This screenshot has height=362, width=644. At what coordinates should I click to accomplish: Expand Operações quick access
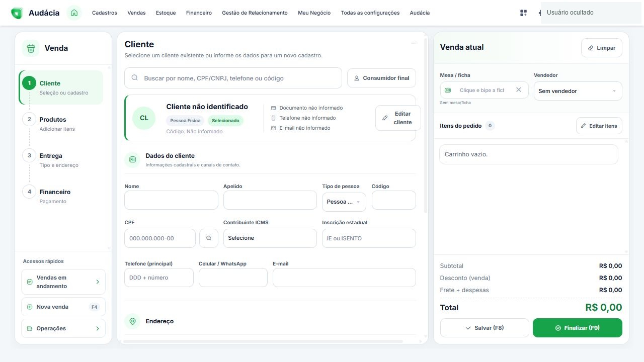(x=63, y=328)
